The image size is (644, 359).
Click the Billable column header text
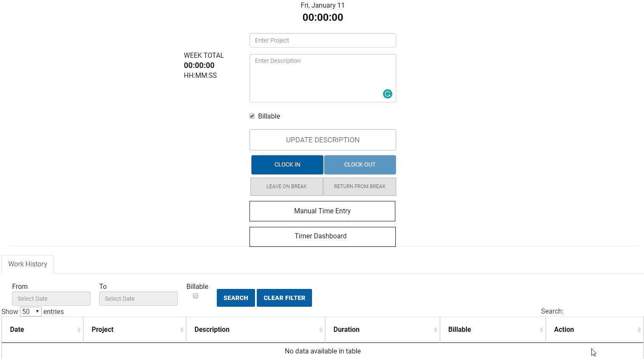(x=460, y=330)
